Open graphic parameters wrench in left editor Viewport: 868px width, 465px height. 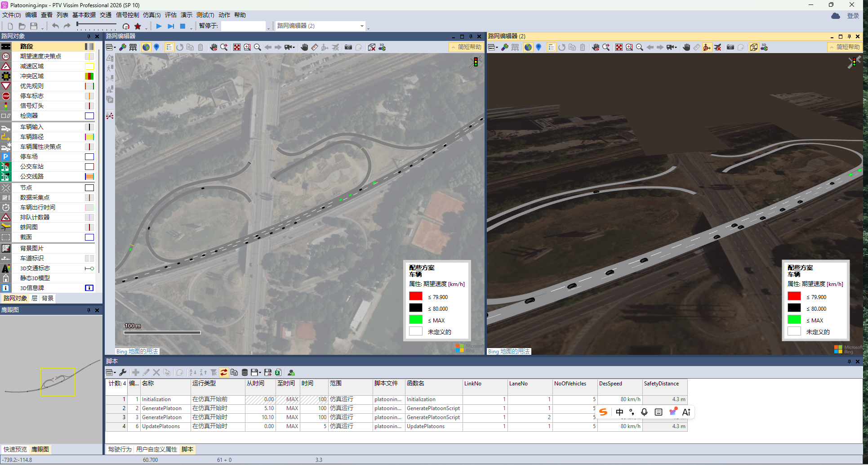click(122, 47)
